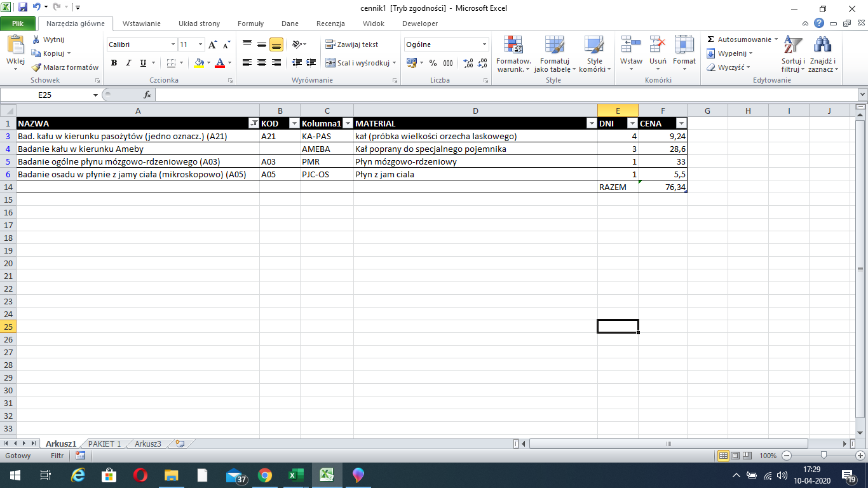868x488 pixels.
Task: Click the insert function fx icon
Action: 147,95
